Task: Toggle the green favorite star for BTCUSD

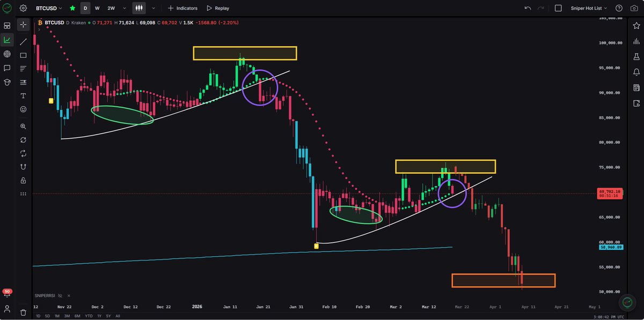Action: 72,8
